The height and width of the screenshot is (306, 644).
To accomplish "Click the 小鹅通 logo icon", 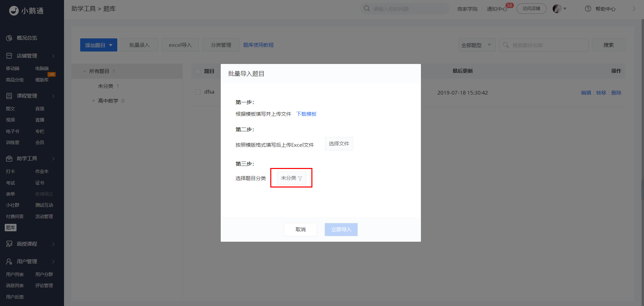I will coord(14,11).
